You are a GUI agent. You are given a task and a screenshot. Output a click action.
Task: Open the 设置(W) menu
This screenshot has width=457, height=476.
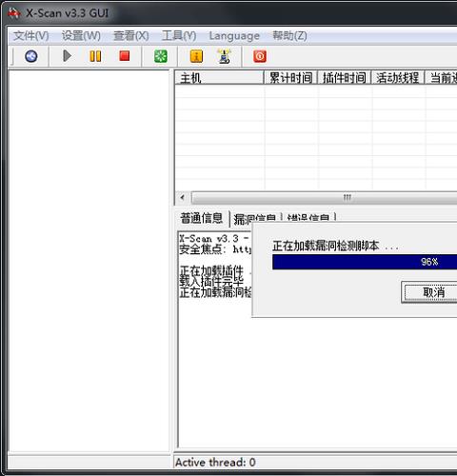click(x=81, y=35)
